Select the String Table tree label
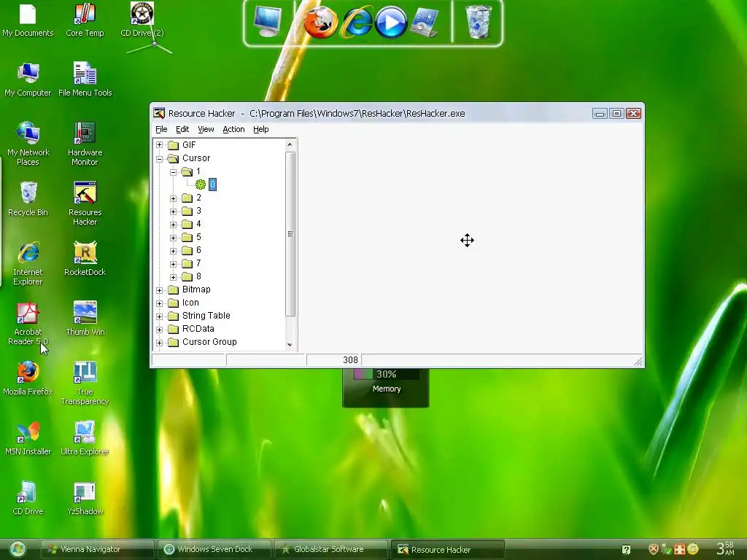This screenshot has width=747, height=560. click(206, 316)
